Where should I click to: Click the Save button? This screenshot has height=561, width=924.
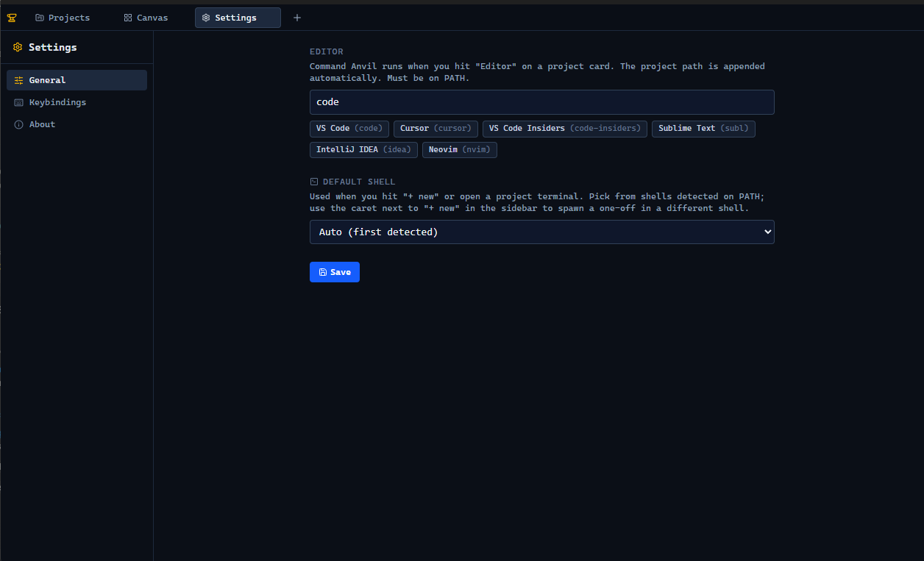(335, 272)
